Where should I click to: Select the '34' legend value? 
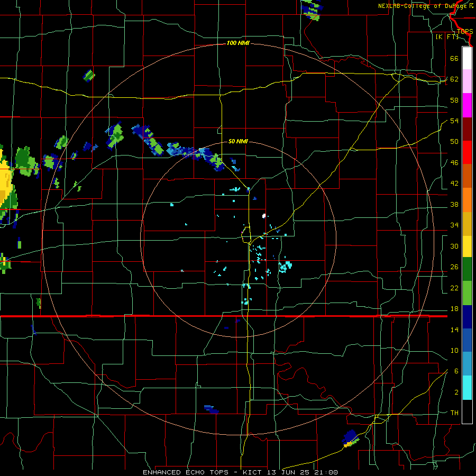454,225
